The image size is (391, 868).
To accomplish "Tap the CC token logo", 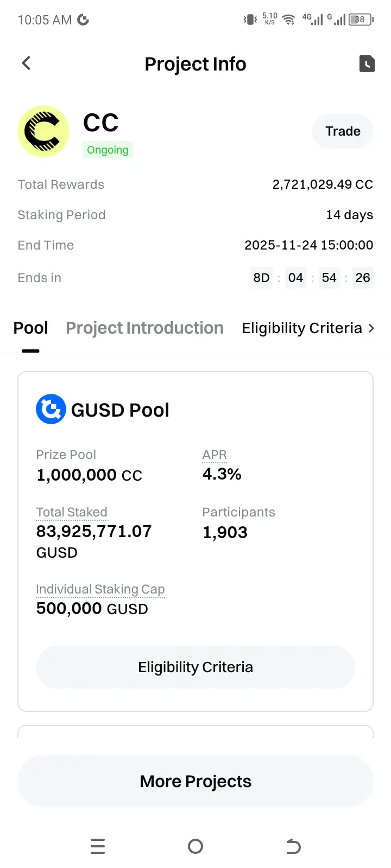I will 43,132.
